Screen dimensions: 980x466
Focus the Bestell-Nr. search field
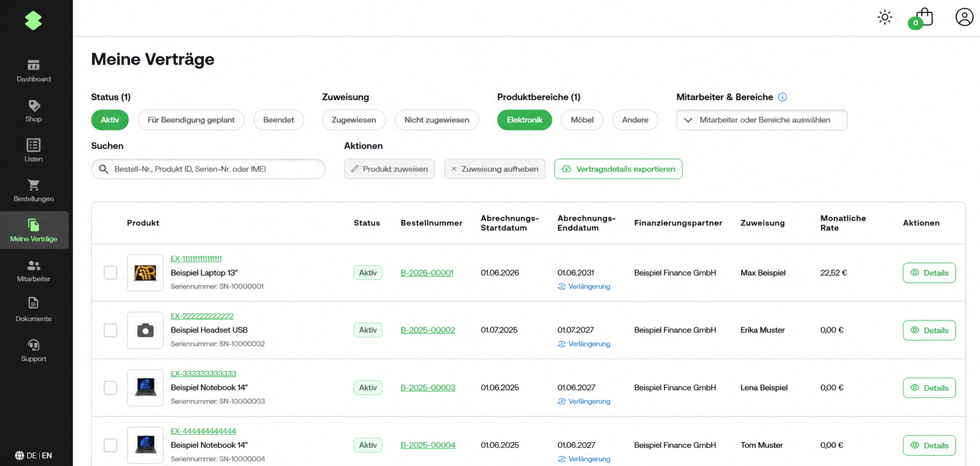(208, 169)
